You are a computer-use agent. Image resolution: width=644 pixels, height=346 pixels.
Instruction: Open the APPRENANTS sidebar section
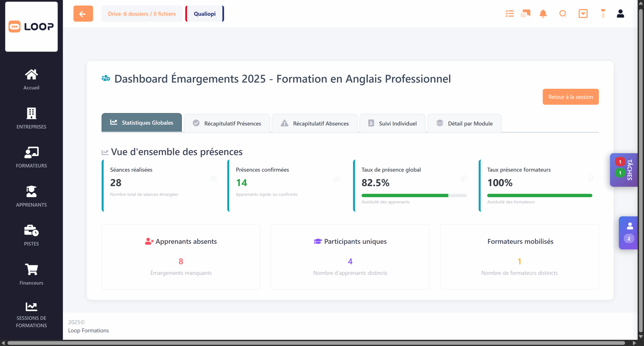click(x=31, y=196)
